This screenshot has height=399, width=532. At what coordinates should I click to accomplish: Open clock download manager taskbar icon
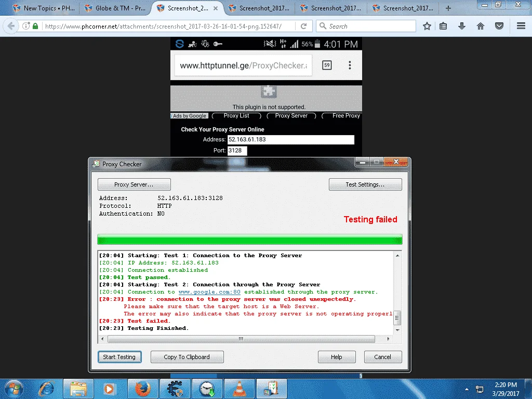pos(207,389)
